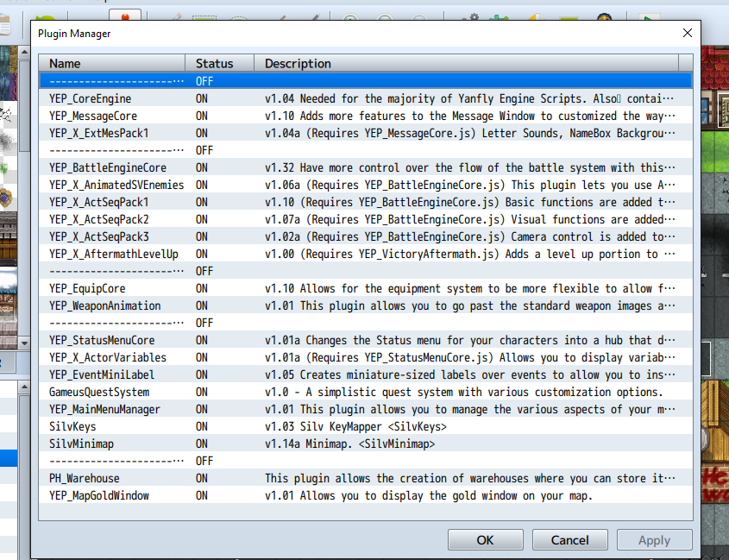729x560 pixels.
Task: Click the Description column header
Action: 467,63
